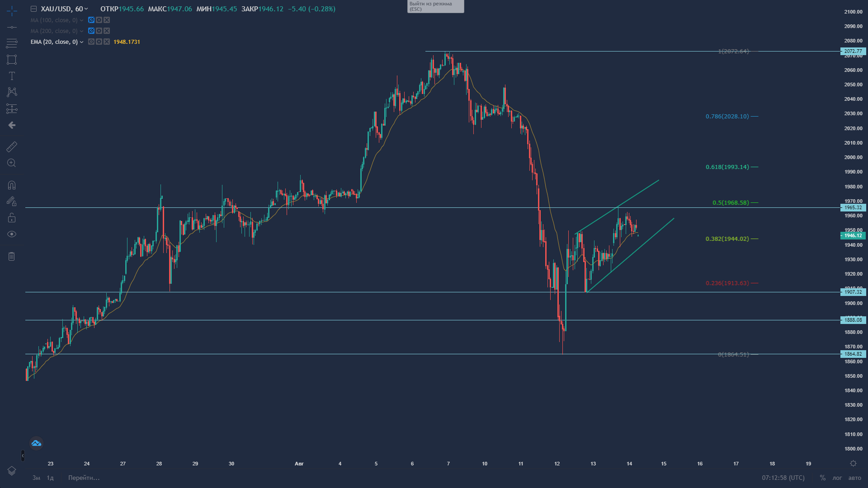868x488 pixels.
Task: Select the 1(2072.64) Fibonacci level label
Action: tap(733, 52)
